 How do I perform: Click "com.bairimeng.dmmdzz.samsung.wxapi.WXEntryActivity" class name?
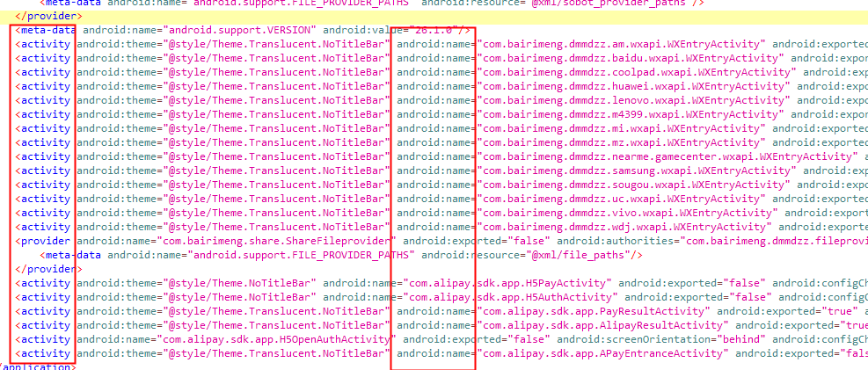(x=638, y=170)
